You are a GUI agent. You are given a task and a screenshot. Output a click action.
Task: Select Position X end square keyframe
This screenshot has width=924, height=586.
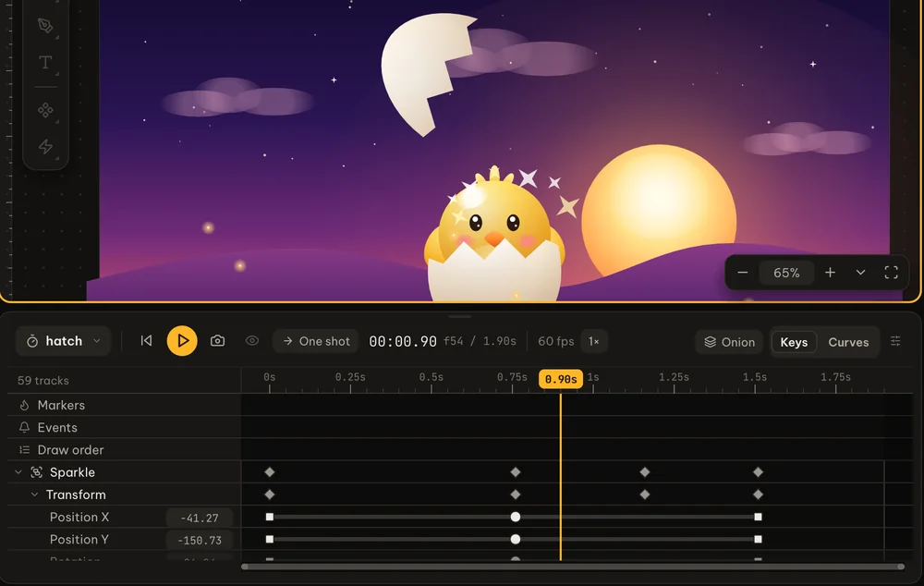(758, 517)
